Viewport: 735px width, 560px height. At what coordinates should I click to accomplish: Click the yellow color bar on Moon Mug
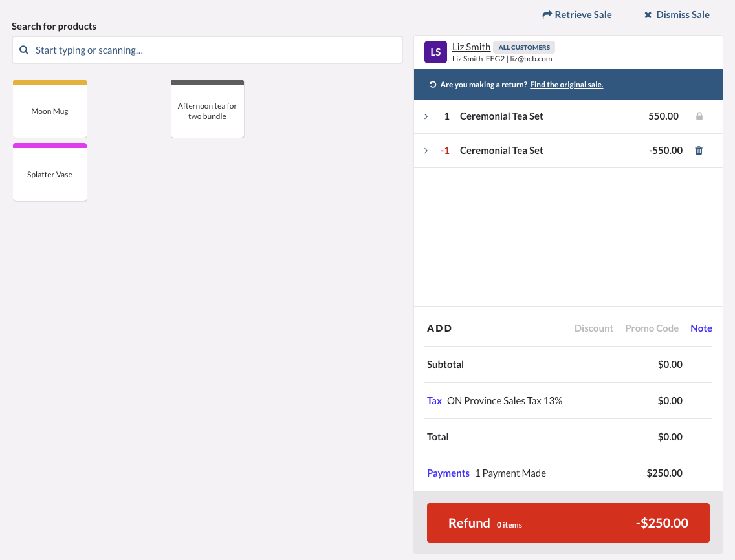click(50, 82)
